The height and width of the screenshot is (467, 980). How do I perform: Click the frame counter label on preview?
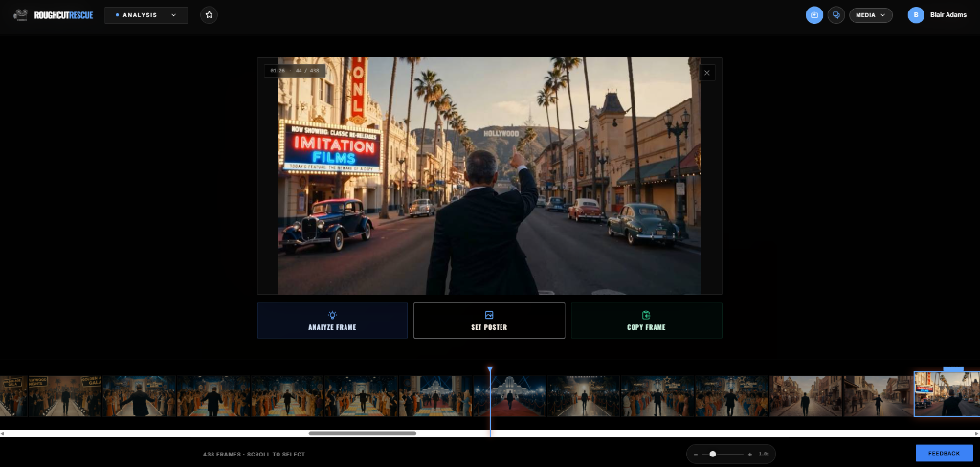coord(295,71)
